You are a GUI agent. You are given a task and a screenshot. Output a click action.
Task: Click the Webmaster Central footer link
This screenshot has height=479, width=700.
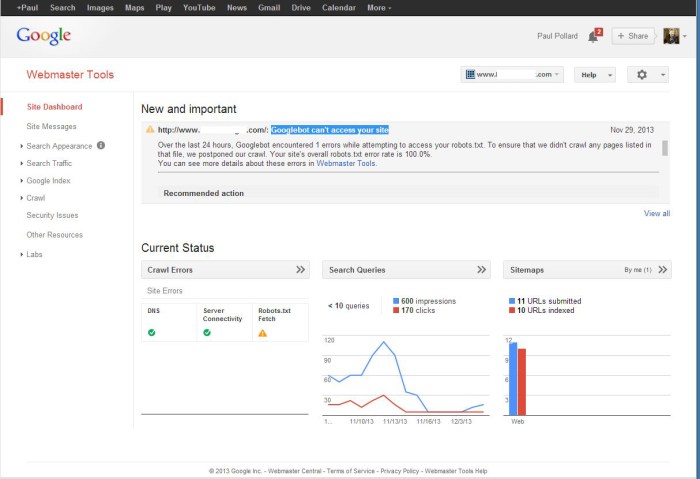pyautogui.click(x=295, y=471)
